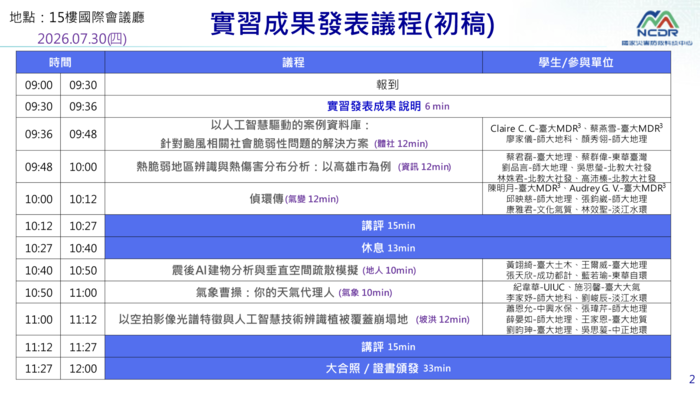Click the location text 地點：15樓國際會議廳
The width and height of the screenshot is (700, 394).
(x=77, y=17)
